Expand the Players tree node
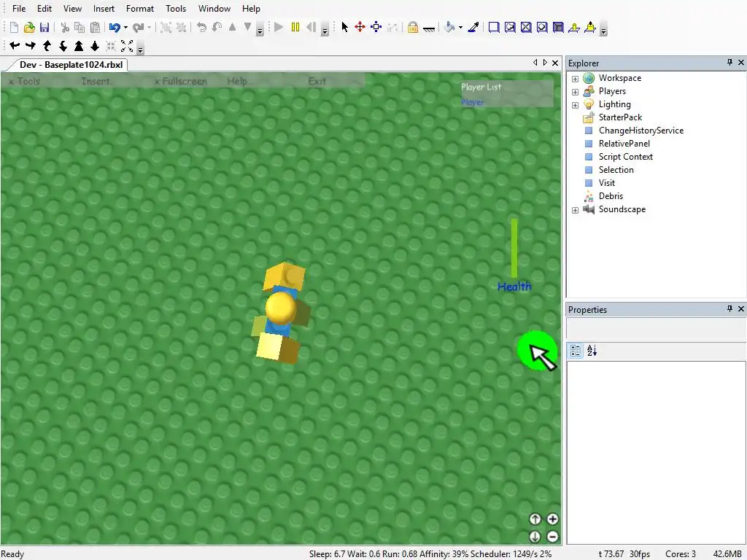Screen dimensions: 747x560 (x=575, y=92)
